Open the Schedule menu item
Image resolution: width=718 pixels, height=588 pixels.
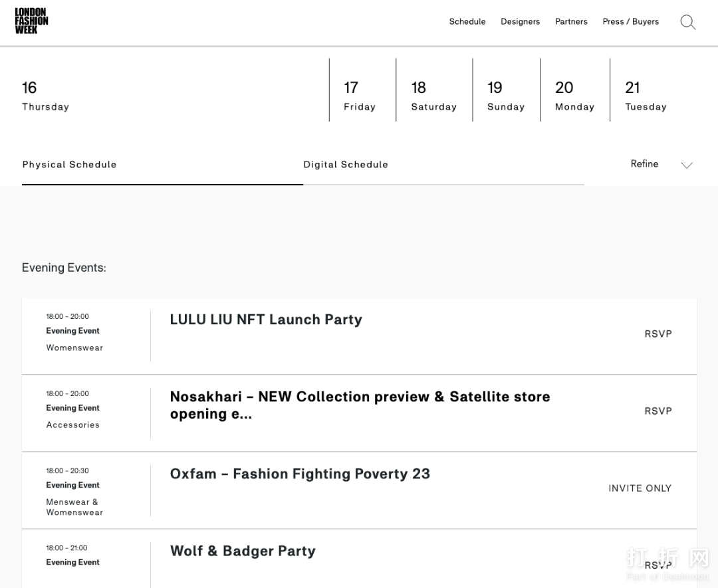pos(467,22)
